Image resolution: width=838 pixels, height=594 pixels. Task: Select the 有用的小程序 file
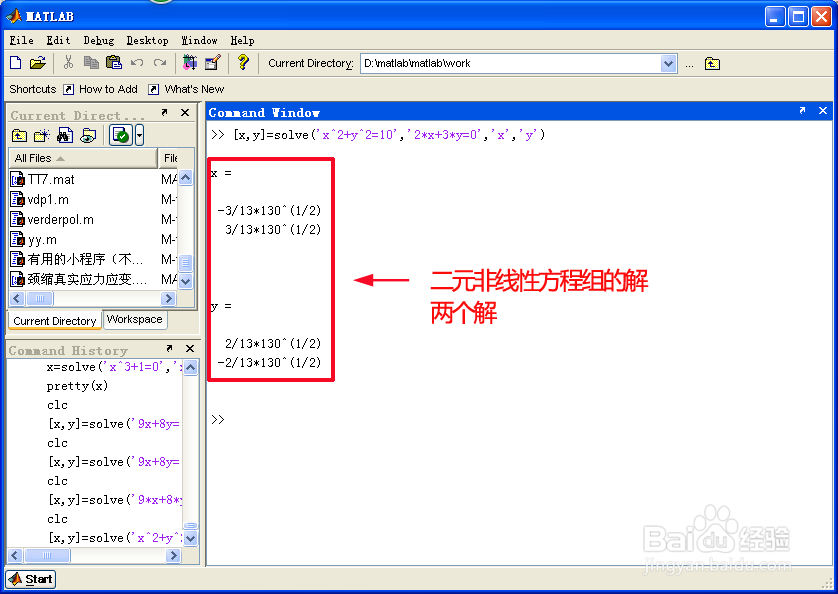click(77, 260)
